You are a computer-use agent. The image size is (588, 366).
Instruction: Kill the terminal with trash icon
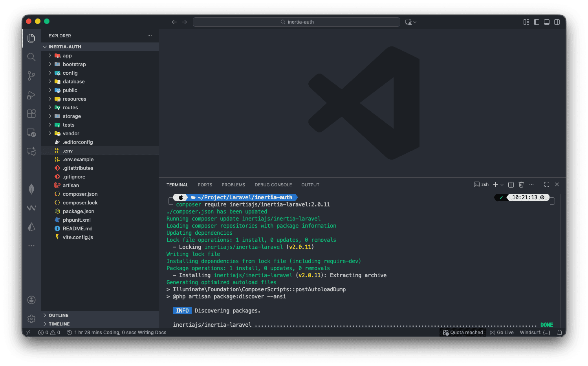521,184
